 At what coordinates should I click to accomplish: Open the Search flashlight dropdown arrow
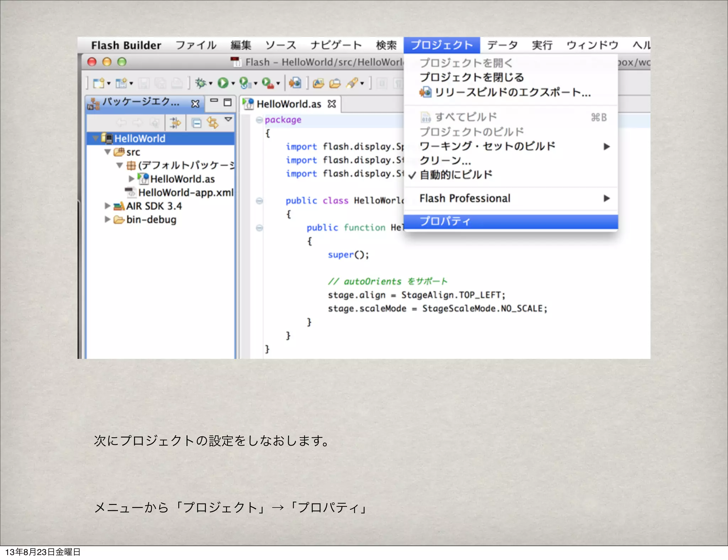click(362, 84)
